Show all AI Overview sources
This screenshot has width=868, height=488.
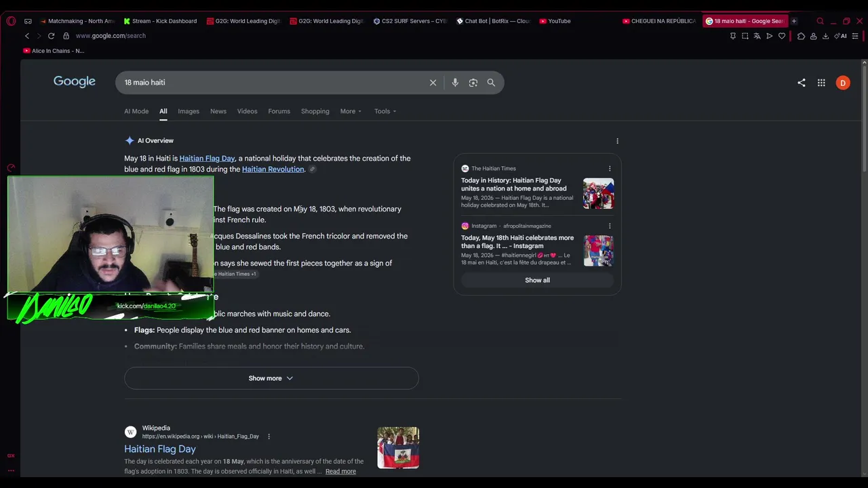pos(537,280)
